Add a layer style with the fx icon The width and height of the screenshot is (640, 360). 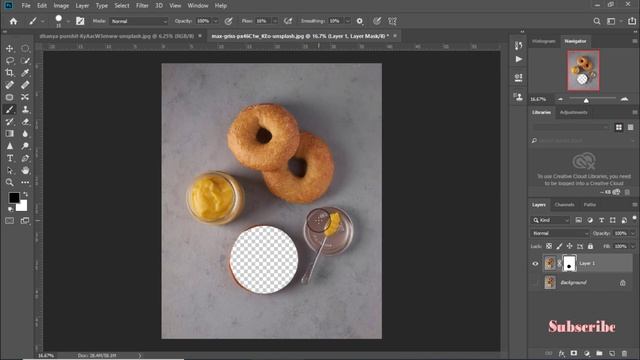tap(562, 353)
